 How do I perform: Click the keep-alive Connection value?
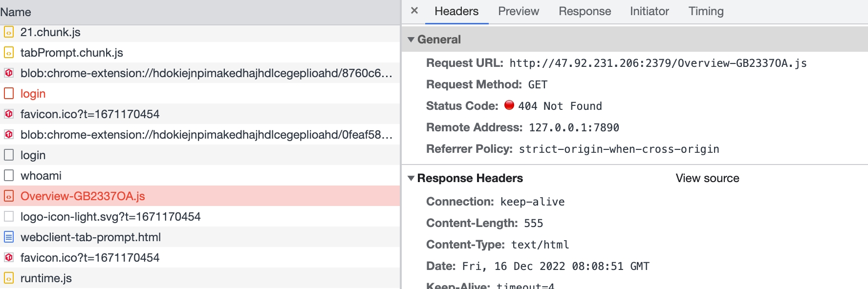(532, 202)
